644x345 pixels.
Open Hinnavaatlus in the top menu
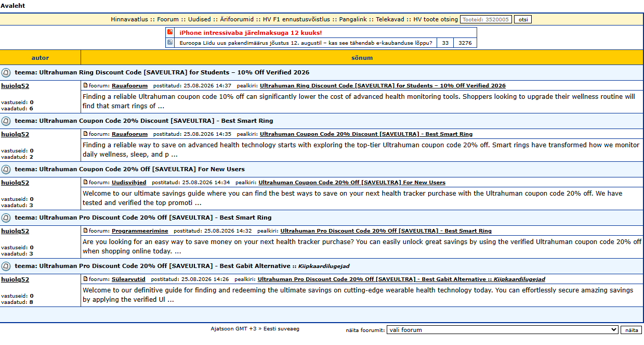pos(130,19)
